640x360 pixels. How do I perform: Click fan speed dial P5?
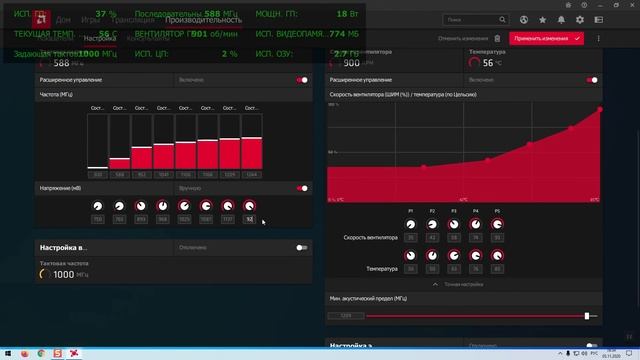497,224
